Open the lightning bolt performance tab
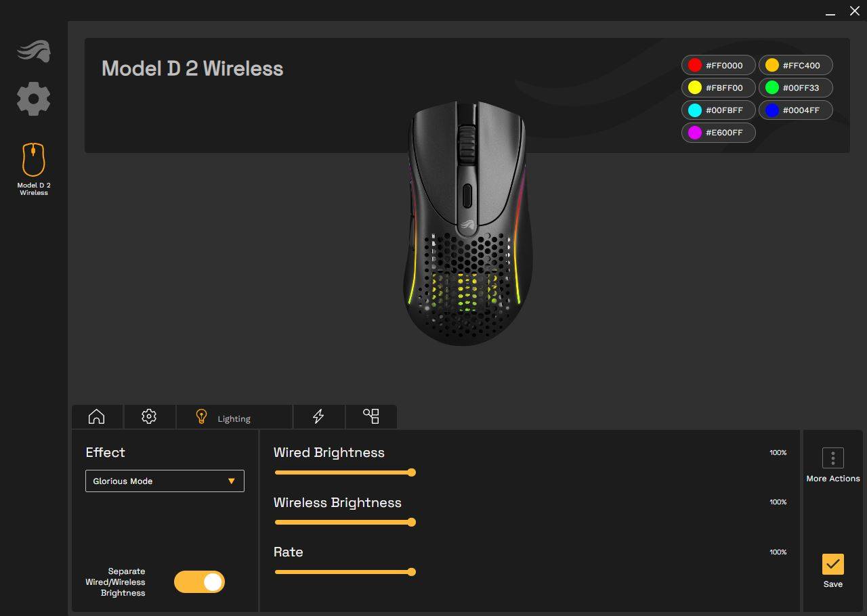The width and height of the screenshot is (867, 616). (318, 416)
